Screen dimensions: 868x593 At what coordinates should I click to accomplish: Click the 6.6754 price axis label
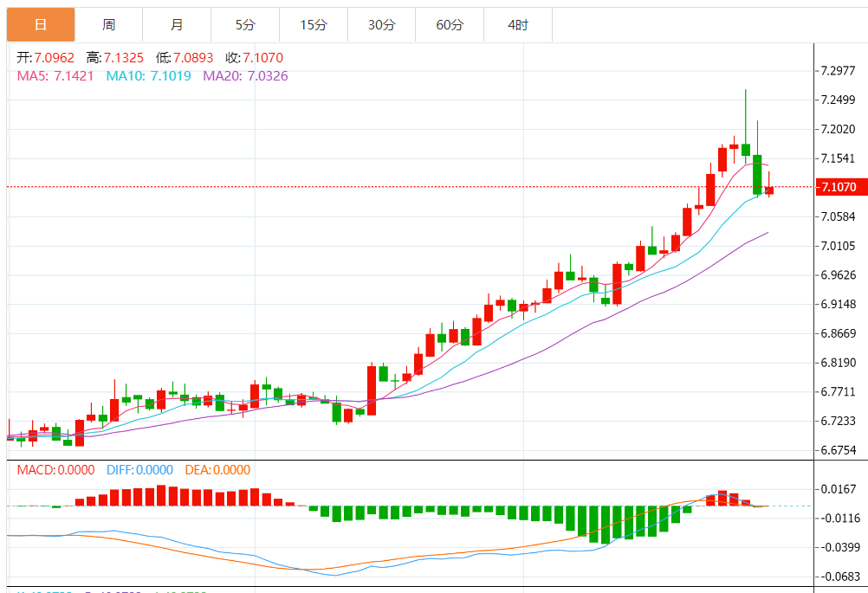tap(838, 450)
